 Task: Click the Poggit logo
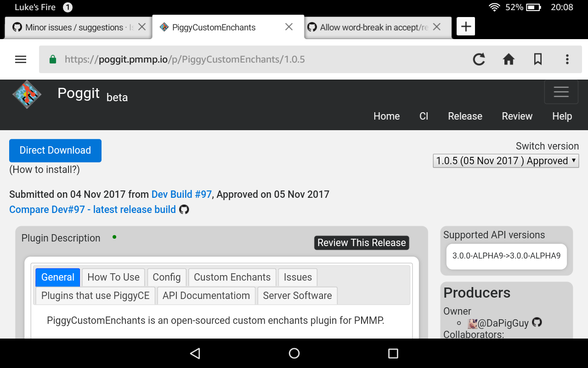27,94
